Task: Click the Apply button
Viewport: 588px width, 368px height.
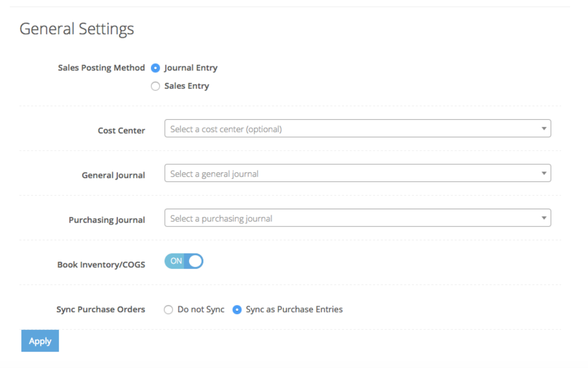Action: (x=40, y=341)
